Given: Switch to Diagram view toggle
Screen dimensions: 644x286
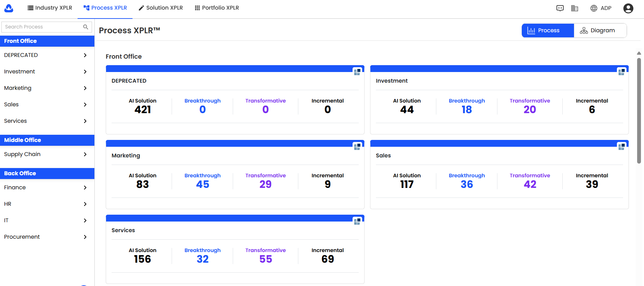Looking at the screenshot, I should pos(600,31).
